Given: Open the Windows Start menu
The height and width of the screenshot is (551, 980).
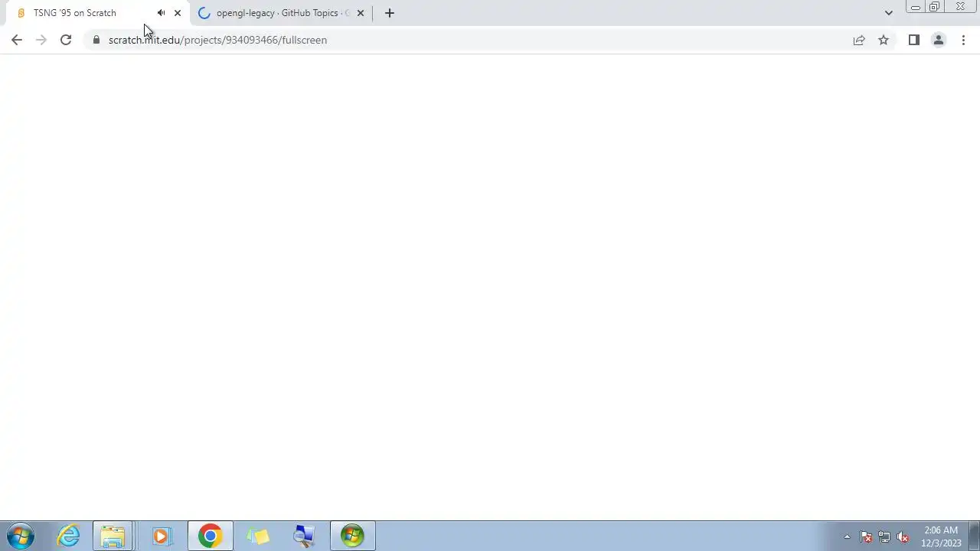Looking at the screenshot, I should click(x=21, y=536).
